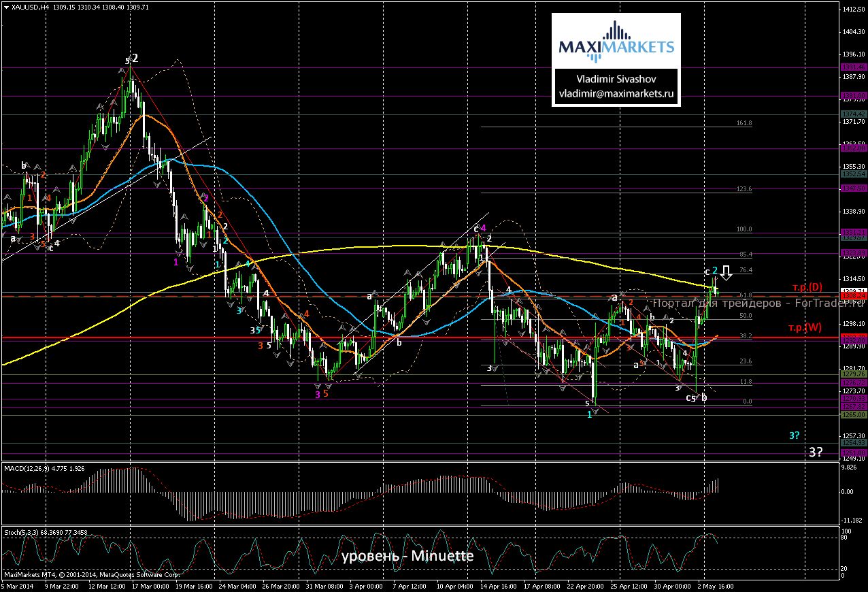Viewport: 868px width, 592px height.
Task: Click the magenta '4' wave label at mid-April peak
Action: pos(483,227)
